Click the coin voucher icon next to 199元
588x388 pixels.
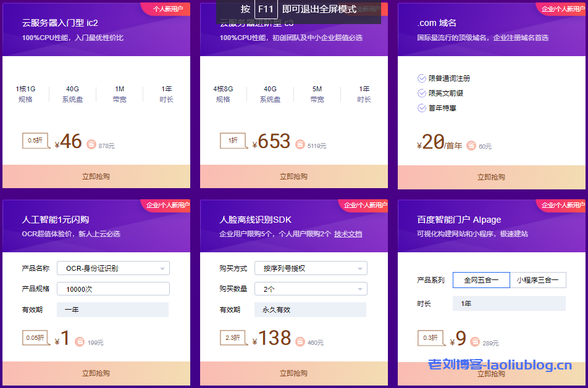(x=80, y=341)
